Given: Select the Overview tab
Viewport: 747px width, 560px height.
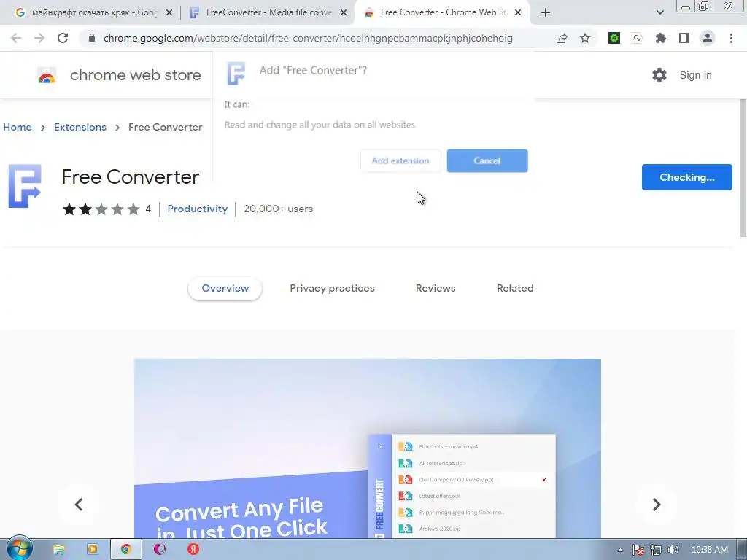Looking at the screenshot, I should pyautogui.click(x=225, y=288).
